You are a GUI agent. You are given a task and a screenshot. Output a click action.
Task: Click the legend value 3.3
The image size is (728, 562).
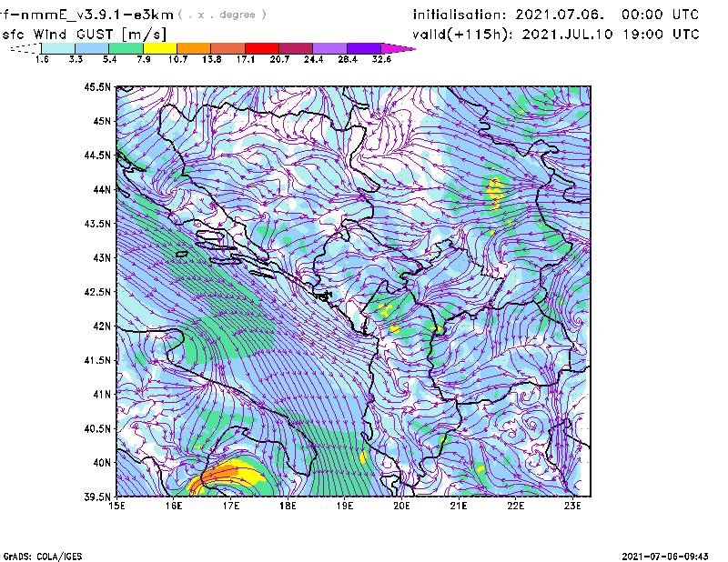pos(76,59)
